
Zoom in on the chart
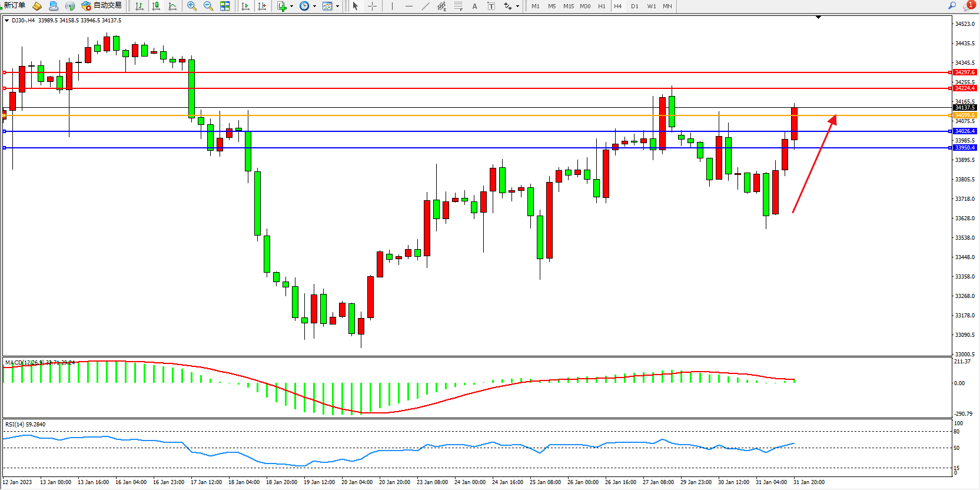coord(192,6)
